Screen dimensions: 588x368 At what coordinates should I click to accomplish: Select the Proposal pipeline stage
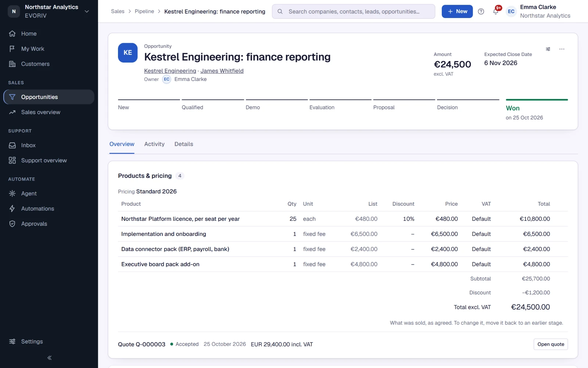(404, 105)
